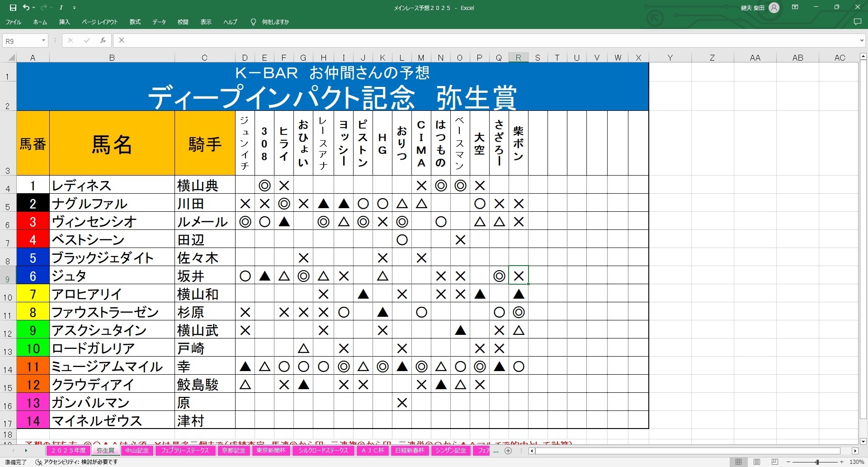Click the italic I quick access icon
This screenshot has width=868, height=467.
tap(61, 8)
